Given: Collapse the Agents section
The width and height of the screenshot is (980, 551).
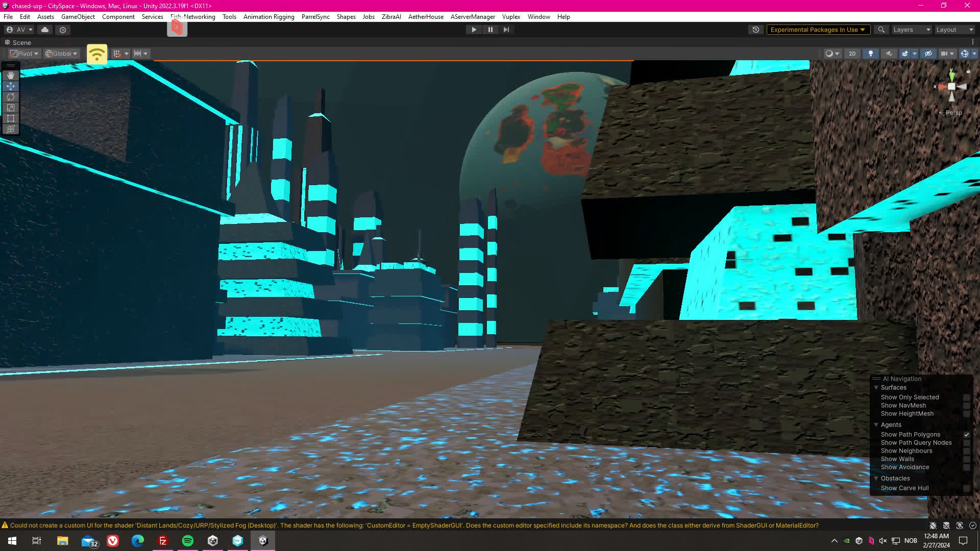Looking at the screenshot, I should [x=876, y=425].
